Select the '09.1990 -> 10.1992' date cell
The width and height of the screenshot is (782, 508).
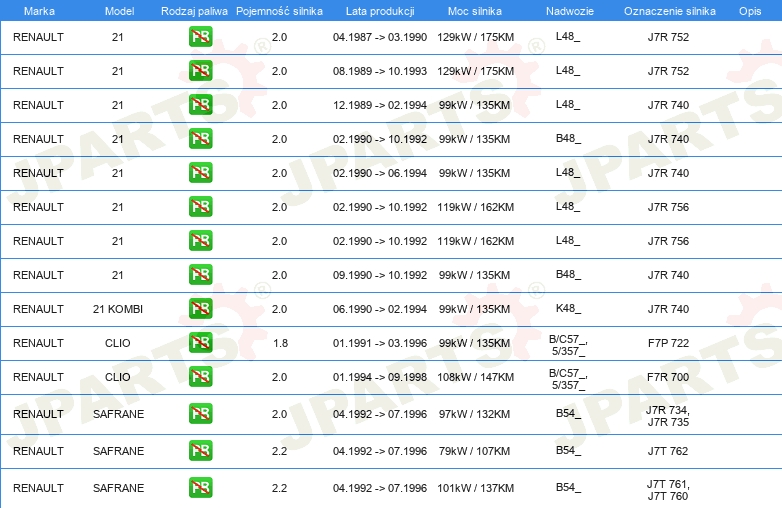(380, 275)
